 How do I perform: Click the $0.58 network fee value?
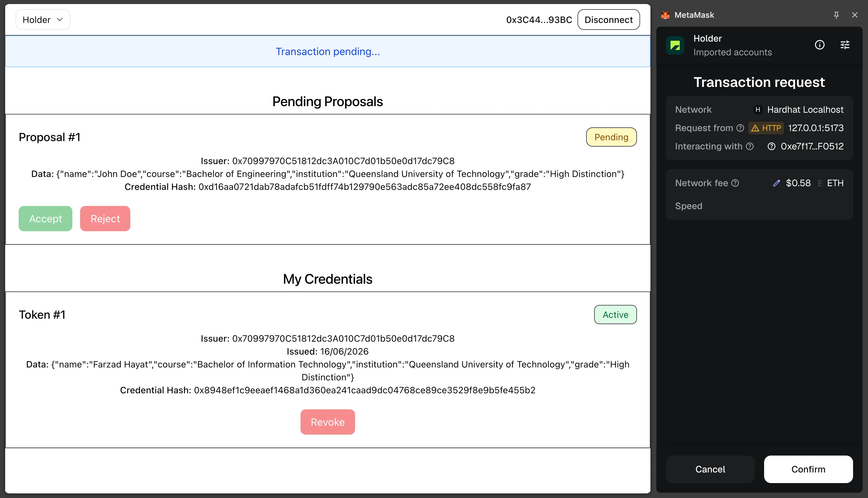point(798,183)
